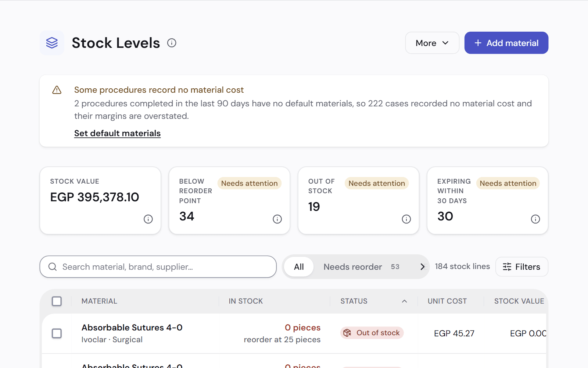Sort by the Unit Cost column header
This screenshot has width=588, height=368.
click(x=447, y=301)
